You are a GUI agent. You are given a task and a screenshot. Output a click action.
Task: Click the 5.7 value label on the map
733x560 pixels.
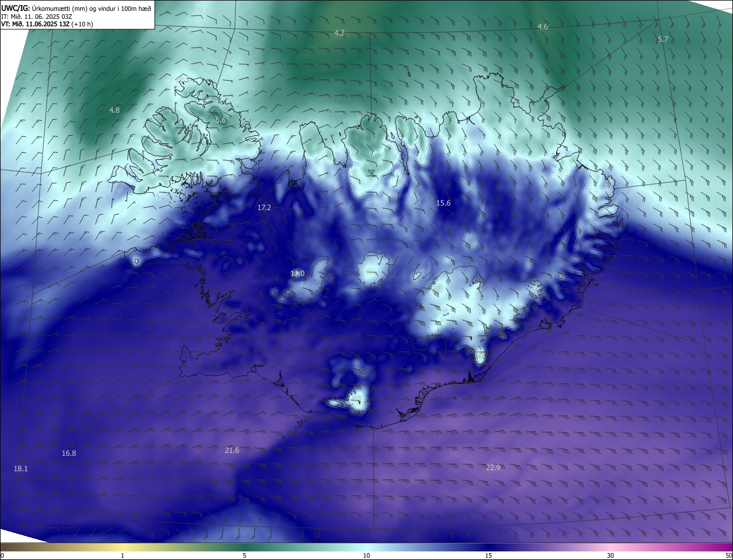click(663, 39)
